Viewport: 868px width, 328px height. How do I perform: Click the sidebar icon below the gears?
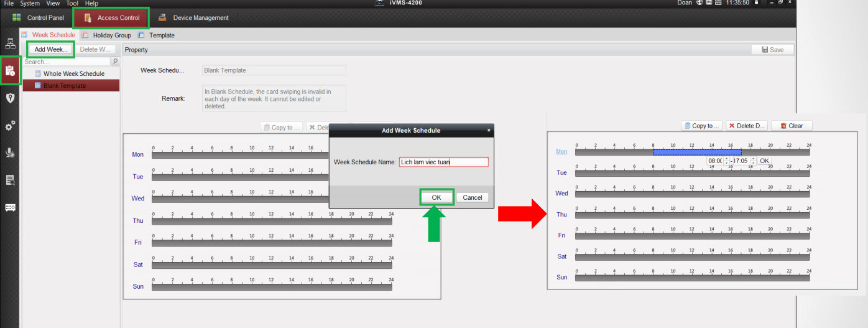(x=11, y=152)
